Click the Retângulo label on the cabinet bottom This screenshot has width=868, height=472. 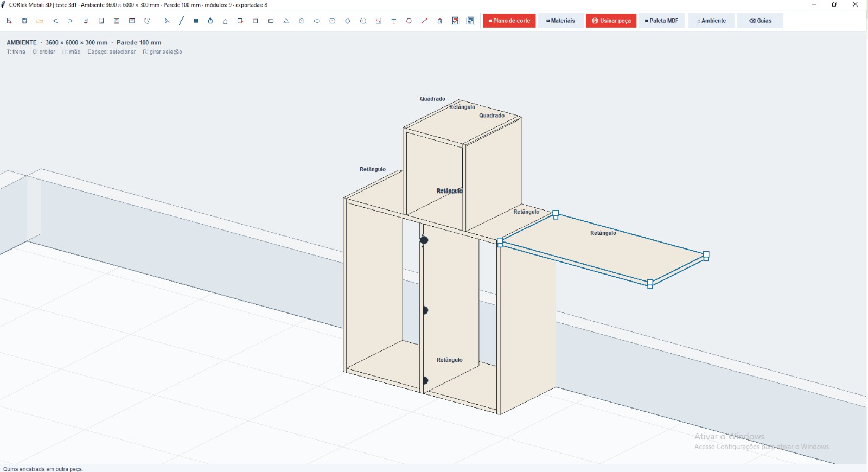450,360
